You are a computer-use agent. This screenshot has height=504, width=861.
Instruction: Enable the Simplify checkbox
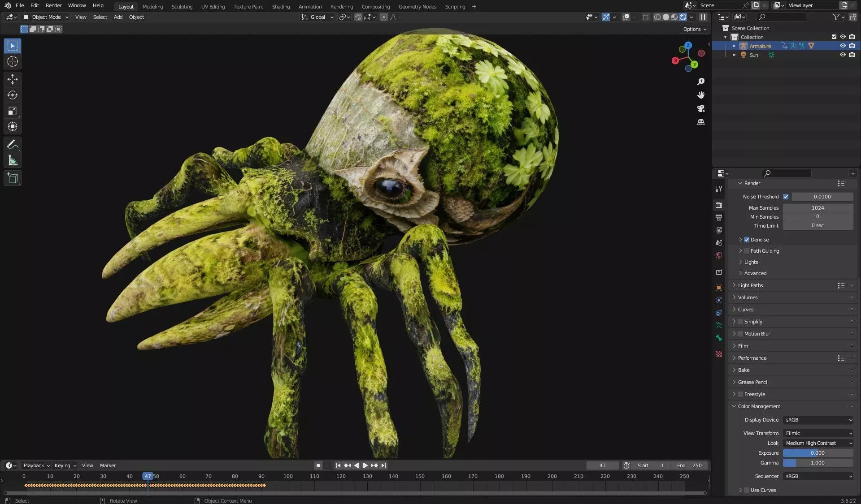click(740, 322)
